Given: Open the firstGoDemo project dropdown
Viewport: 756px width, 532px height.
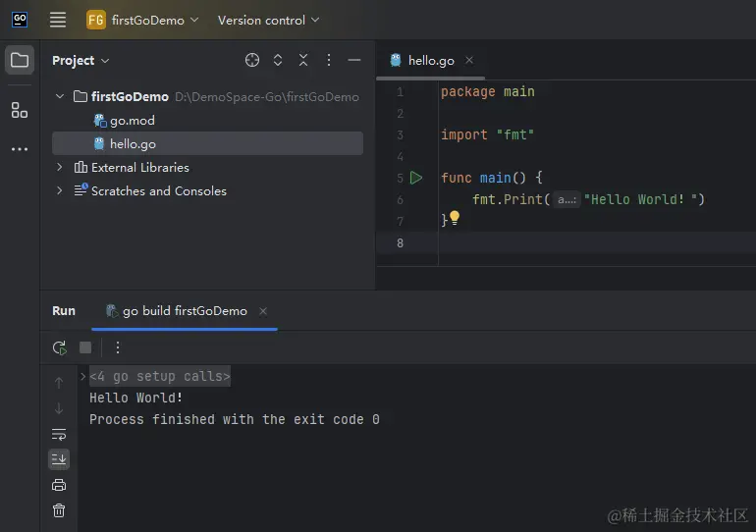Looking at the screenshot, I should pos(142,20).
